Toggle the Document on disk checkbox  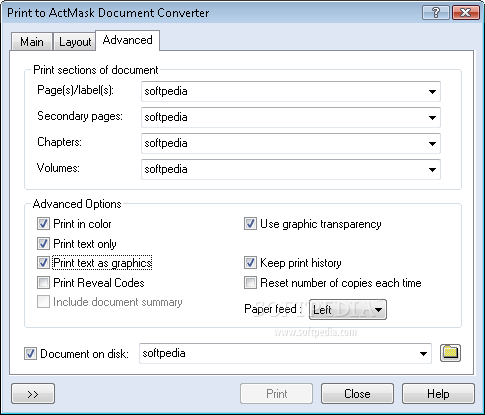pos(30,353)
